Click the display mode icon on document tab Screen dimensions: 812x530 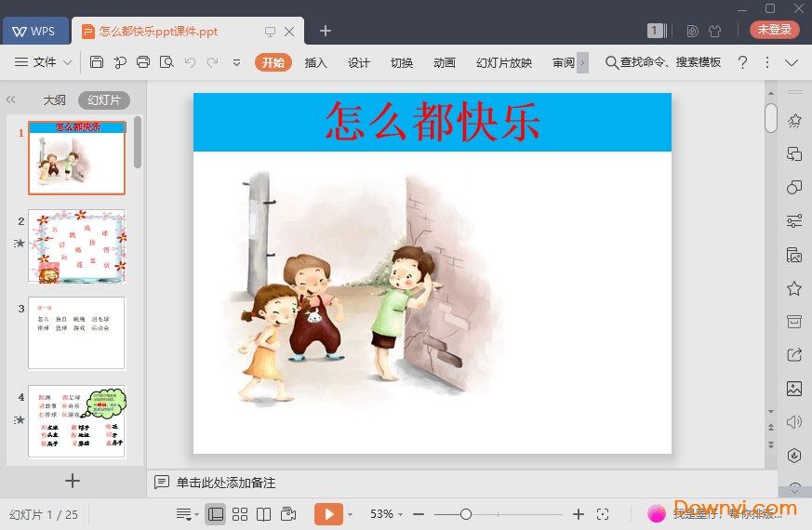(270, 32)
